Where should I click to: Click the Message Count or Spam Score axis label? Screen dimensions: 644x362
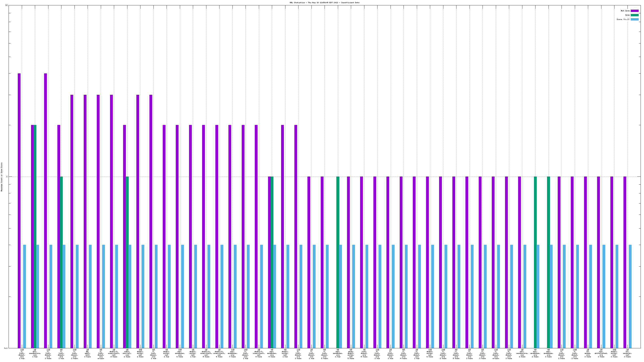(1, 177)
